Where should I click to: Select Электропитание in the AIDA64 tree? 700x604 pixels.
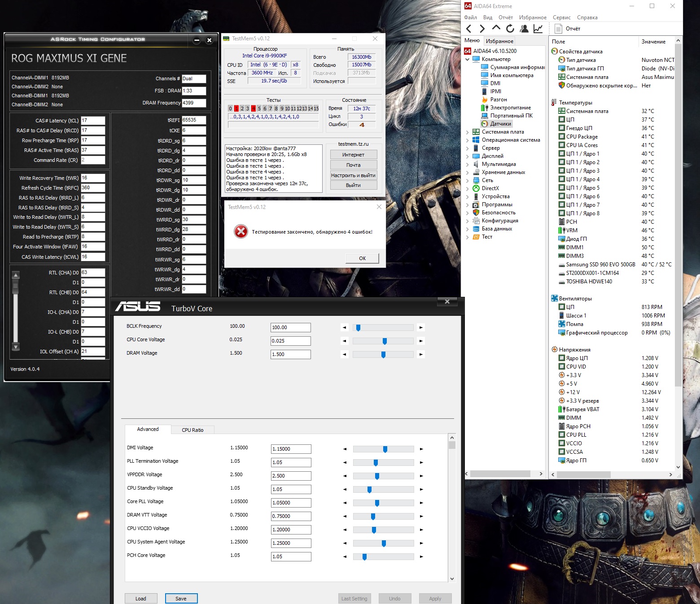click(x=506, y=108)
